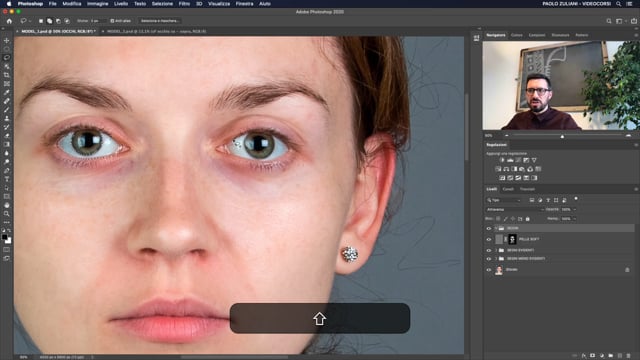Add a Levels adjustment
Image resolution: width=640 pixels, height=360 pixels.
[510, 160]
